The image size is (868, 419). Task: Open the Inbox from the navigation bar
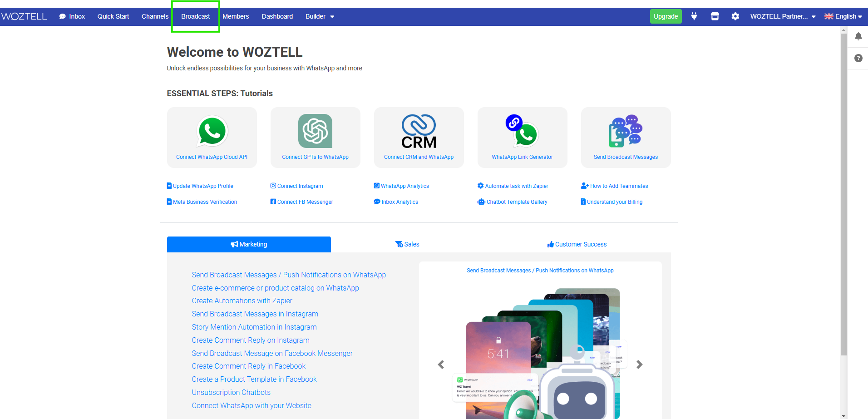[72, 16]
